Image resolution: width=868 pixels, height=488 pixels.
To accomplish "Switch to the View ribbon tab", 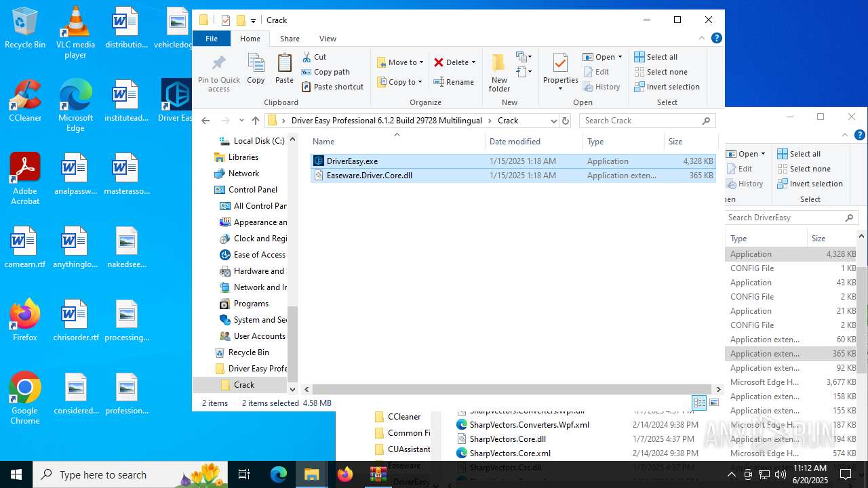I will pyautogui.click(x=328, y=39).
